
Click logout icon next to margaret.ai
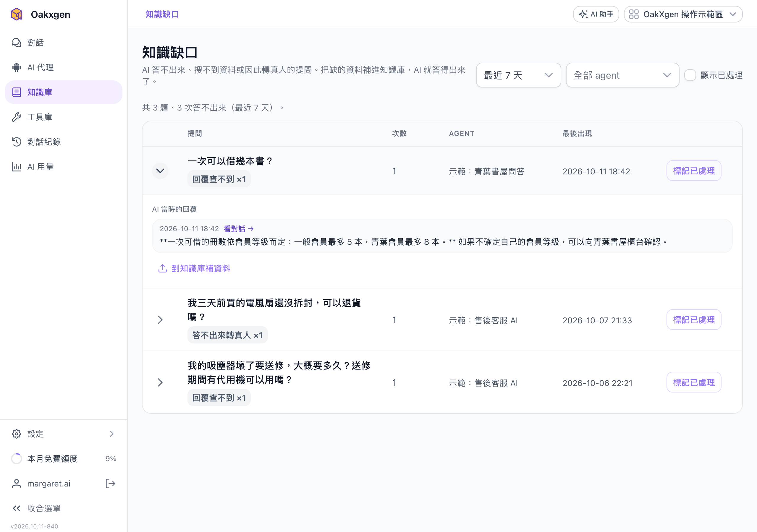coord(111,484)
